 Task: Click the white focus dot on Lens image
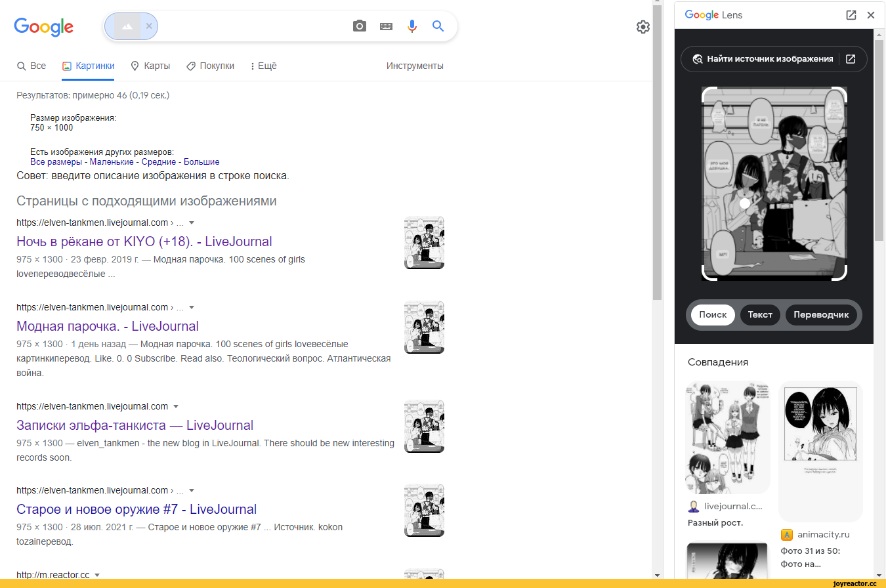pos(745,203)
